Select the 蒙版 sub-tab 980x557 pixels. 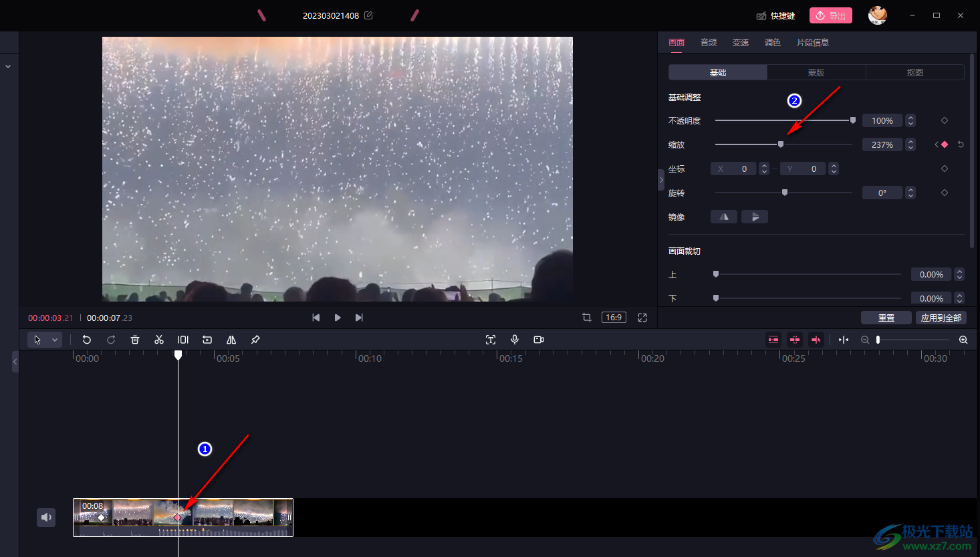pos(816,72)
